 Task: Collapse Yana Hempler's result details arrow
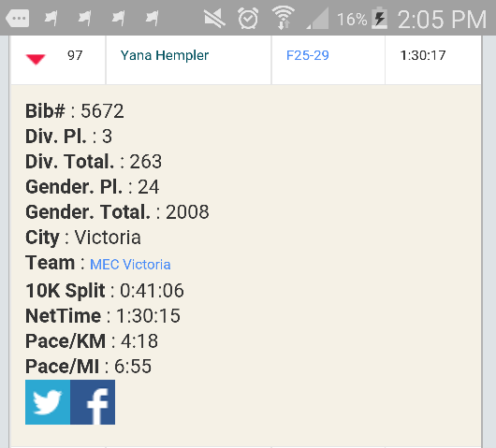(x=36, y=59)
